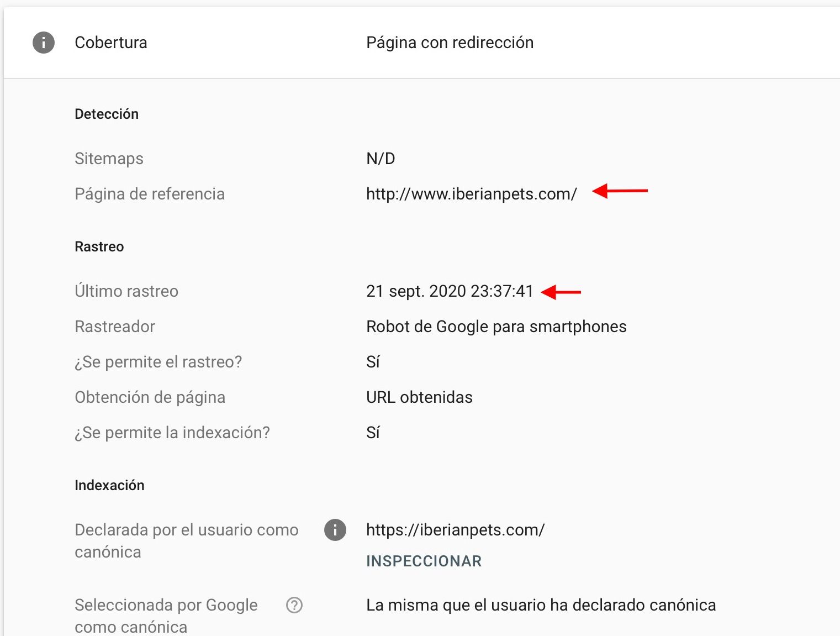Viewport: 840px width, 636px height.
Task: Click the '¿Se permite la indexación?' label
Action: point(172,433)
